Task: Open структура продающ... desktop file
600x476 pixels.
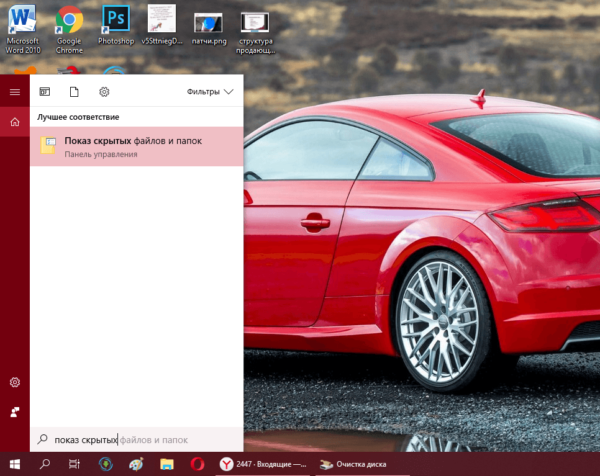Action: pyautogui.click(x=255, y=33)
